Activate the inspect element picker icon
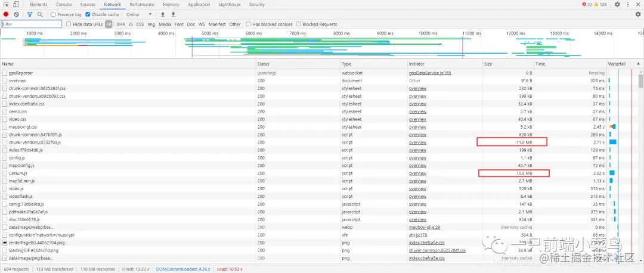Screen dimensions: 644x273 (x=6, y=5)
